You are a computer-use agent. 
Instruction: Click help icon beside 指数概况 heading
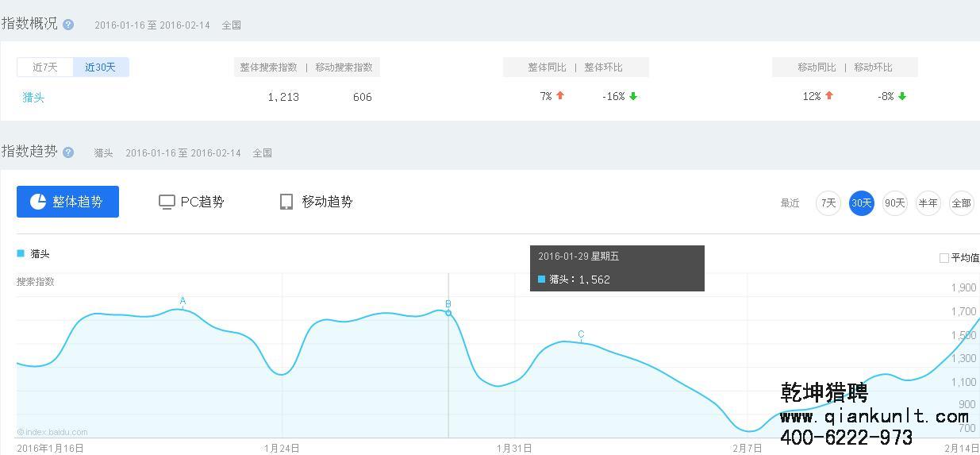[x=68, y=25]
